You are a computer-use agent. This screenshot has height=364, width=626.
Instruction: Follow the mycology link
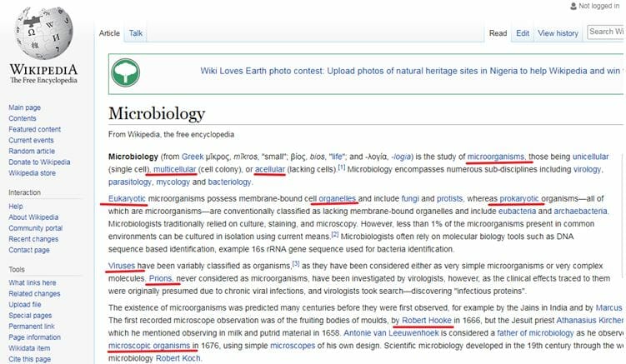tap(173, 182)
